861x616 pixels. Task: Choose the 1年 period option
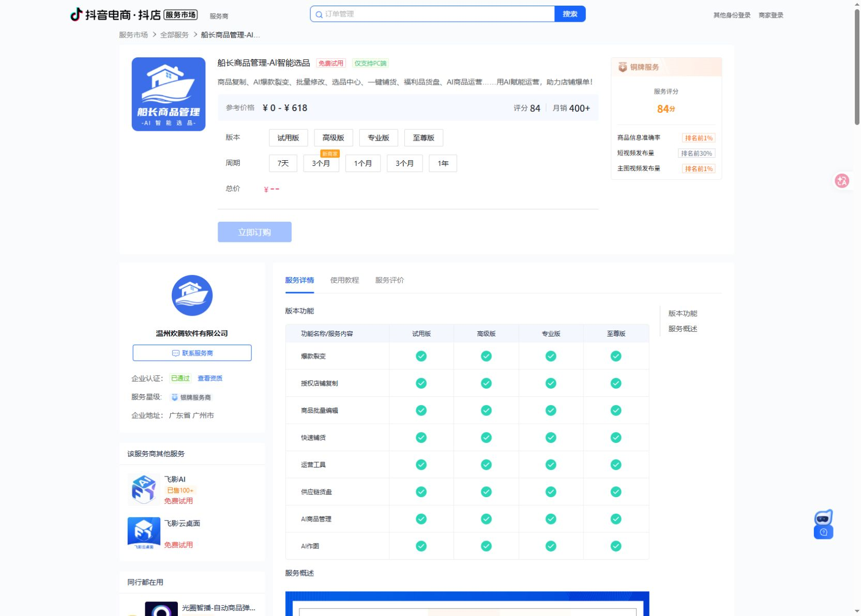(443, 163)
